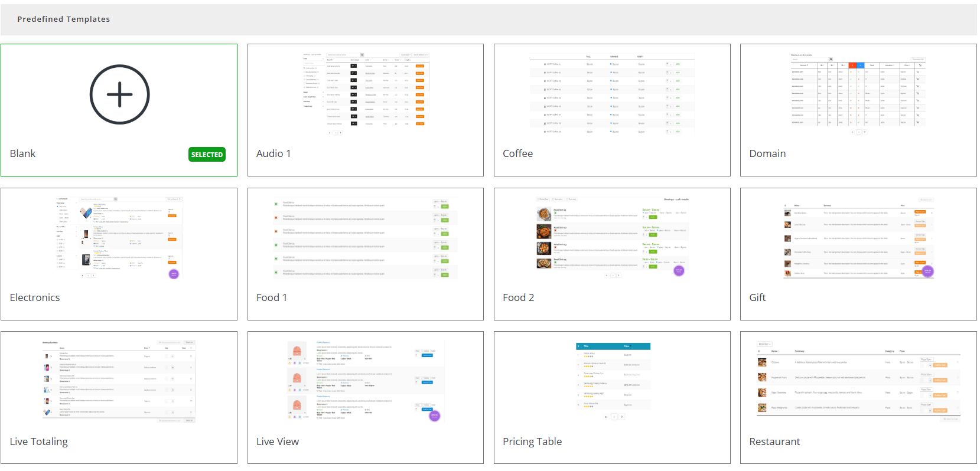Select the Pricing Table template preview
Image resolution: width=980 pixels, height=471 pixels.
[x=612, y=381]
